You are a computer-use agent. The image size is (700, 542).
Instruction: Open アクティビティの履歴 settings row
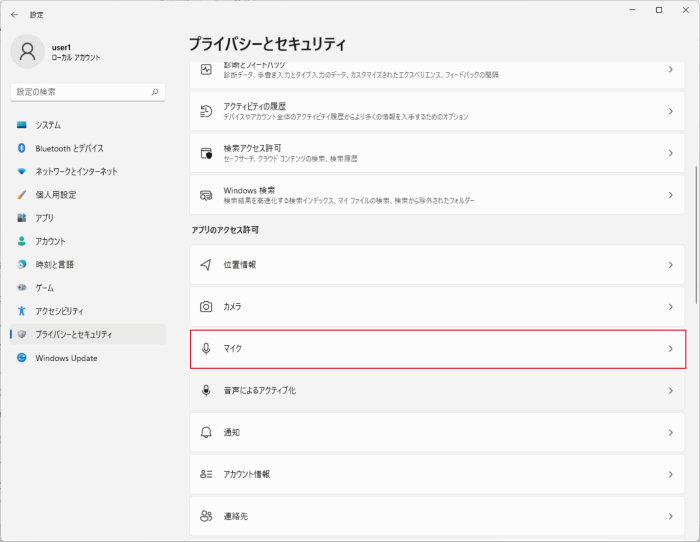click(x=437, y=111)
